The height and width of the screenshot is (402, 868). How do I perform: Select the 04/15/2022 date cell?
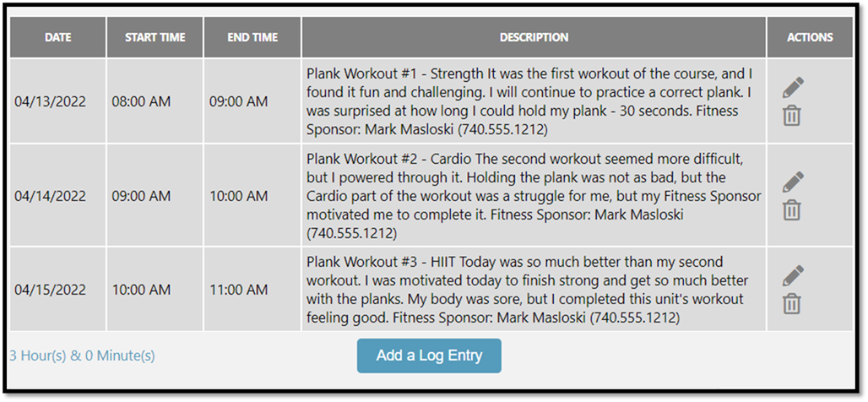51,290
